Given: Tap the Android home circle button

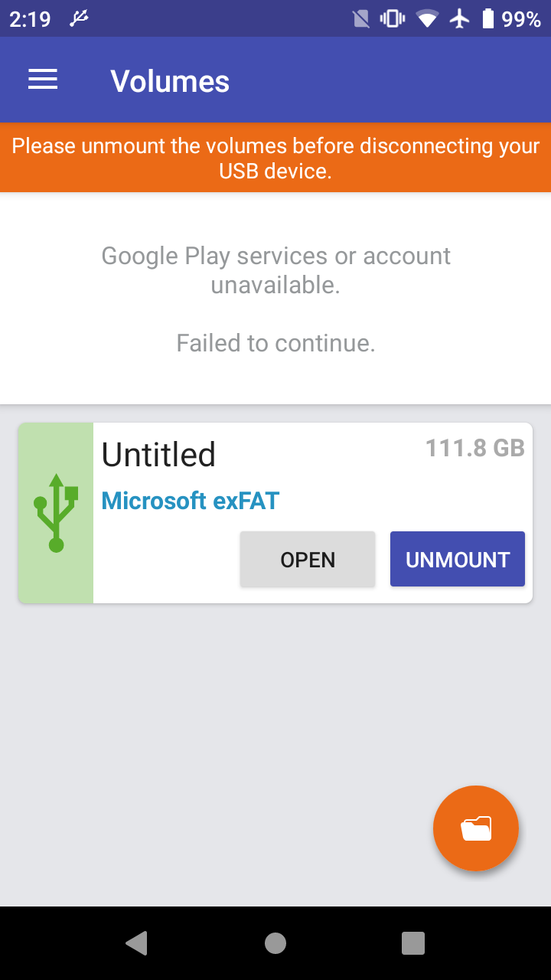Looking at the screenshot, I should click(x=275, y=943).
